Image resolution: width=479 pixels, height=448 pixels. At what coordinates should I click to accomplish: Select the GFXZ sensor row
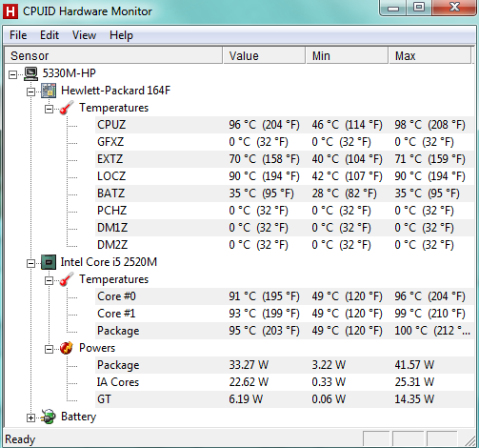point(284,142)
